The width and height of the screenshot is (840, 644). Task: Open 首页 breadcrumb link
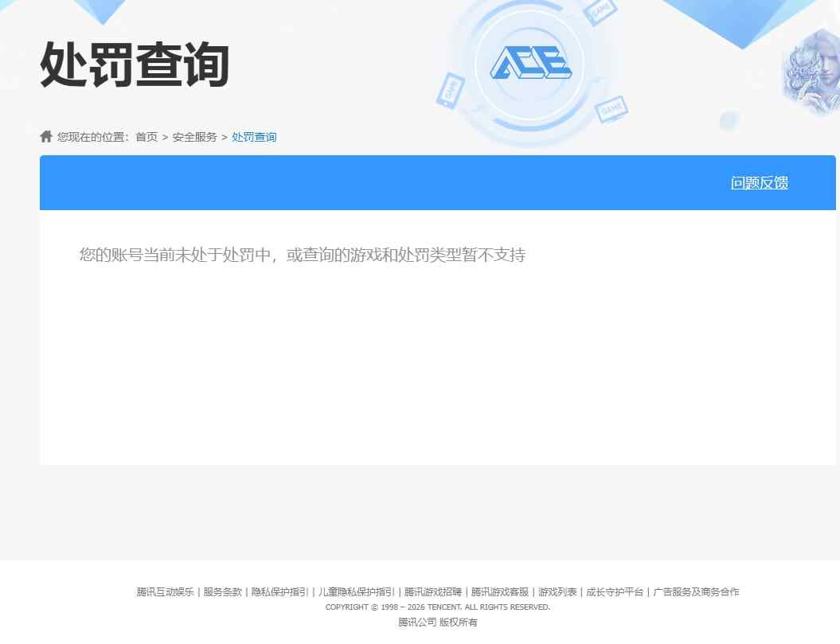tap(147, 137)
